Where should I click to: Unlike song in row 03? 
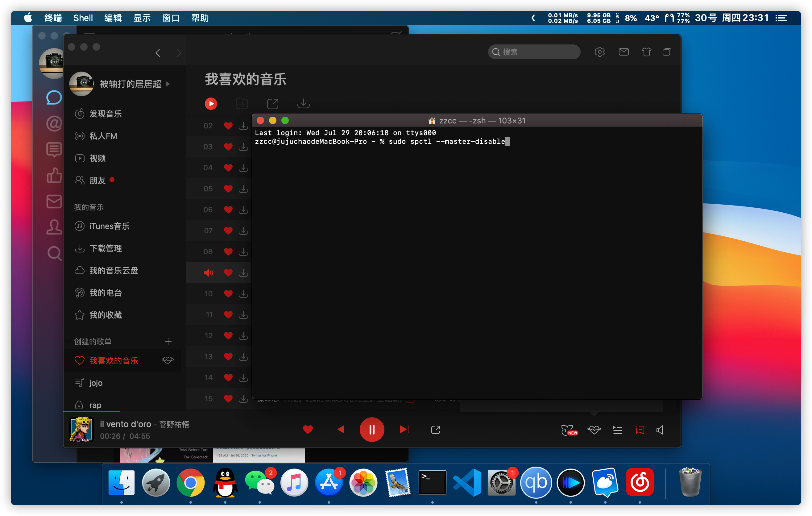(228, 147)
